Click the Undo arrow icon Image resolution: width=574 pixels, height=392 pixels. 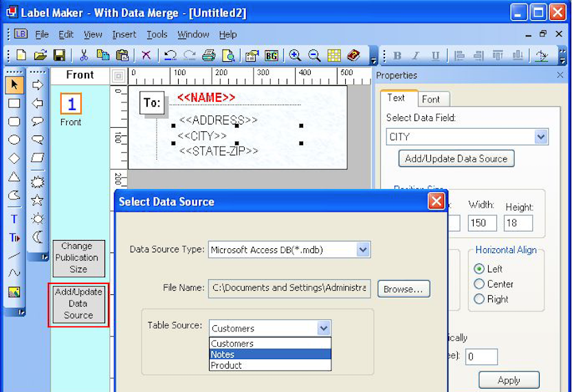point(170,55)
